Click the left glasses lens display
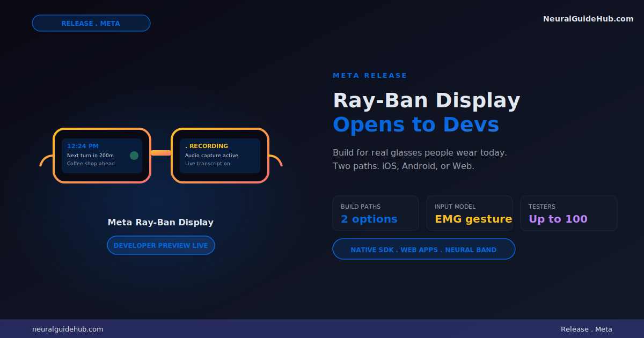 (x=102, y=156)
